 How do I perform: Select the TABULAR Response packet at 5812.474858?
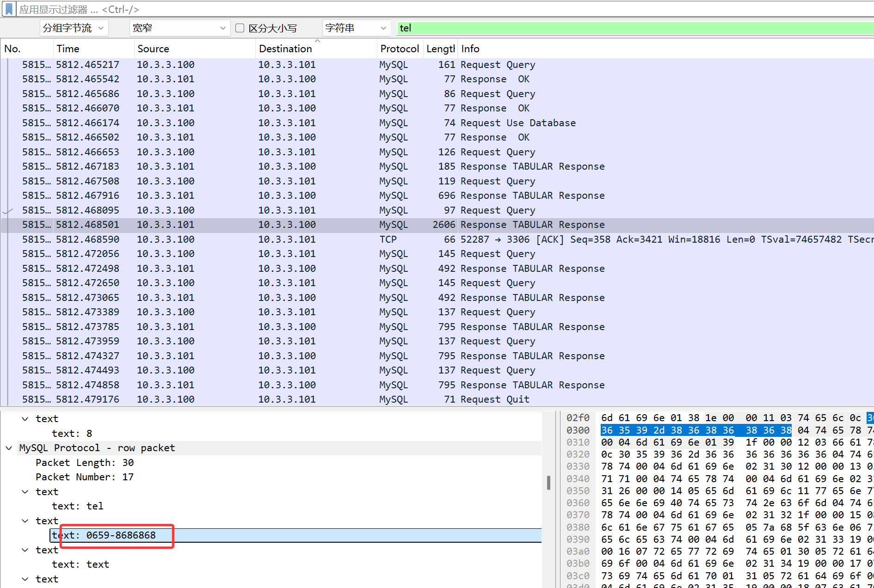click(x=437, y=385)
